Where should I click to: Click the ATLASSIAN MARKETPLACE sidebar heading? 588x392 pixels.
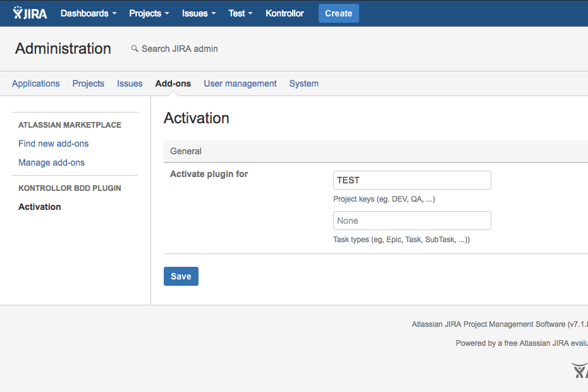(x=70, y=125)
